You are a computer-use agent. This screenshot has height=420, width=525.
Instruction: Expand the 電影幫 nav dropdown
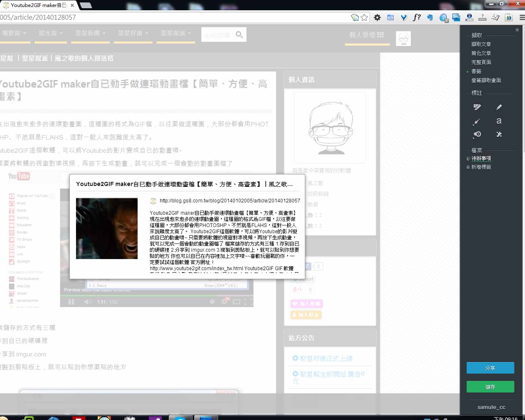coord(14,33)
